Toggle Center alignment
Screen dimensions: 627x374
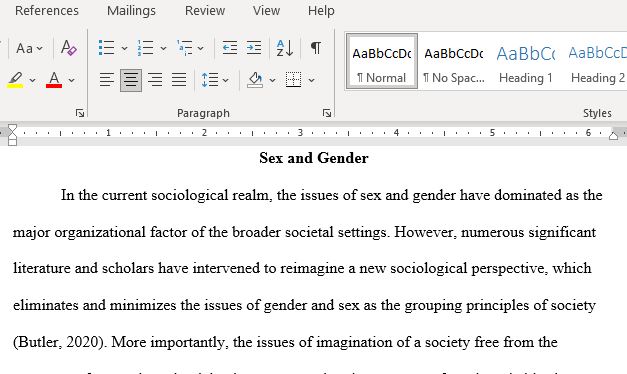click(131, 80)
